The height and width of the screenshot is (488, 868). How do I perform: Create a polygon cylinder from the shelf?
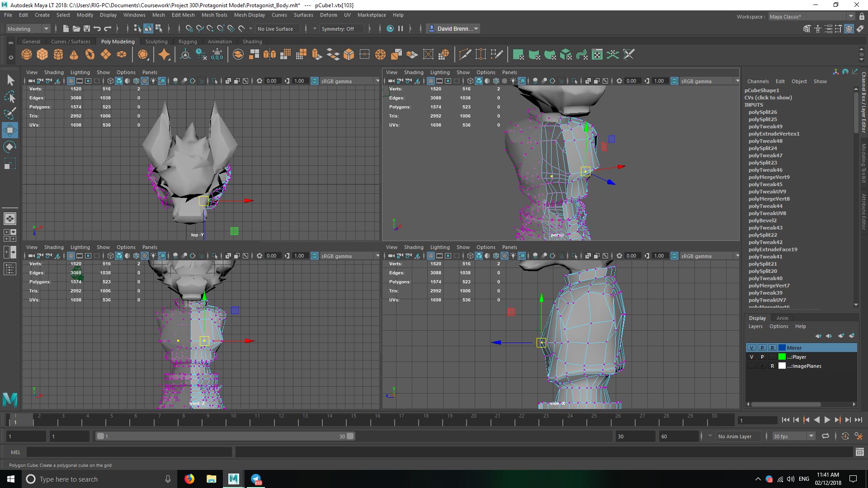click(x=58, y=55)
